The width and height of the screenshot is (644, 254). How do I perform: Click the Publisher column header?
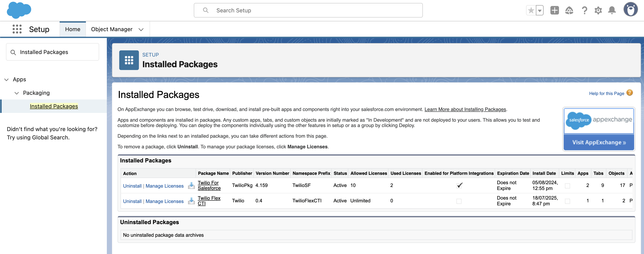(242, 173)
